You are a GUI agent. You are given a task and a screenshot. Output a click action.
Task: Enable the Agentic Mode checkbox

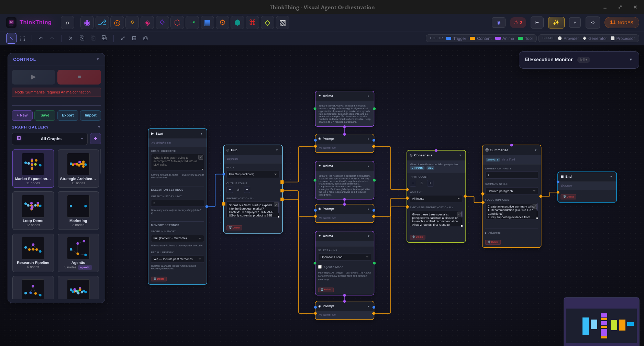[x=320, y=267]
